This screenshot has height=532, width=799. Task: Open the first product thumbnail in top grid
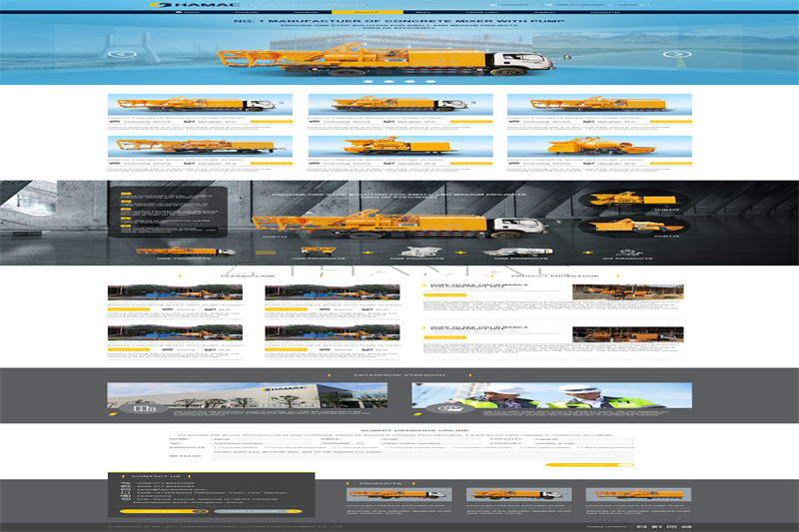coord(199,104)
